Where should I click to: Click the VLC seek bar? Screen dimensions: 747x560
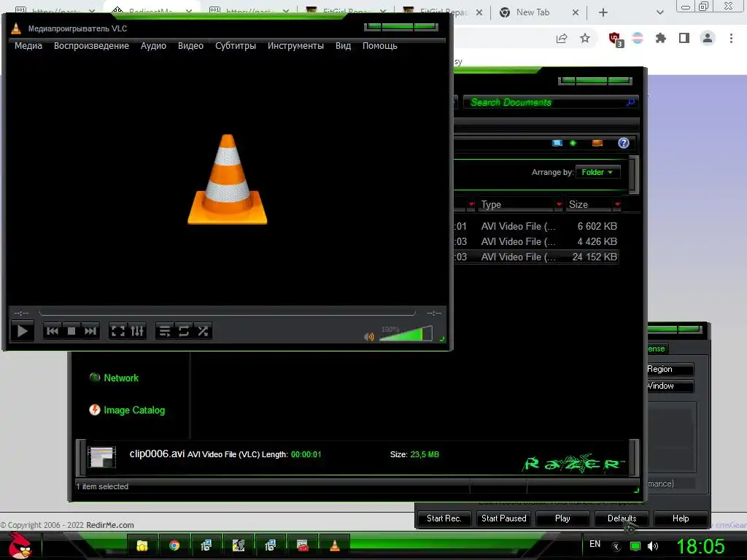pyautogui.click(x=228, y=313)
